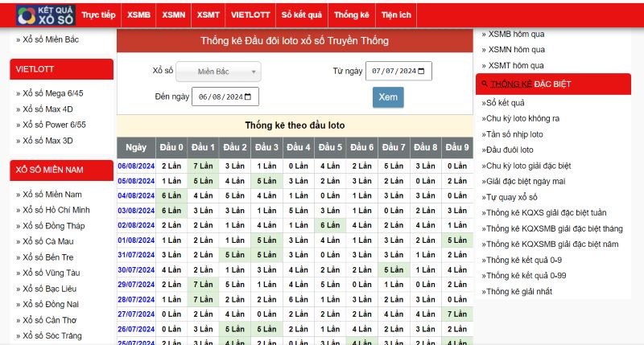Open Chu kỳ loto không ra link

[x=522, y=118]
